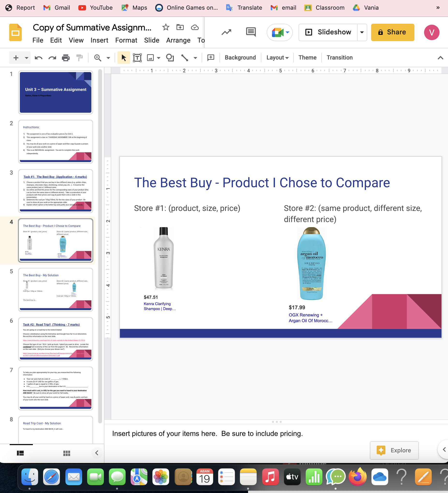Click the Move to folder icon
The height and width of the screenshot is (493, 448).
click(180, 27)
